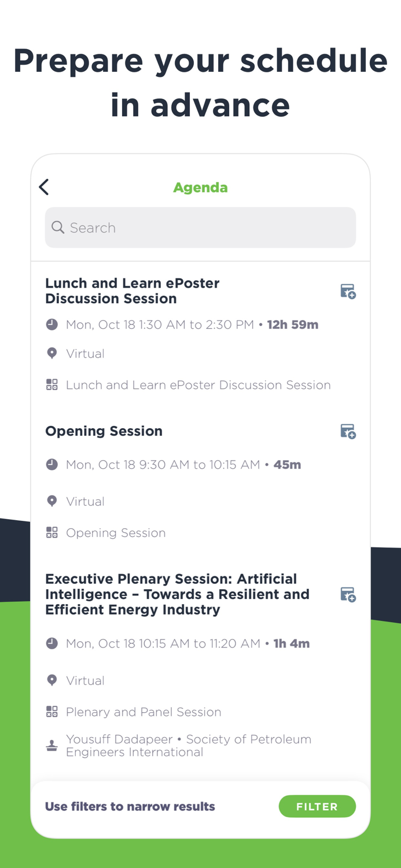The width and height of the screenshot is (401, 868).
Task: Tap the back arrow to leave the Agenda
Action: (x=43, y=187)
